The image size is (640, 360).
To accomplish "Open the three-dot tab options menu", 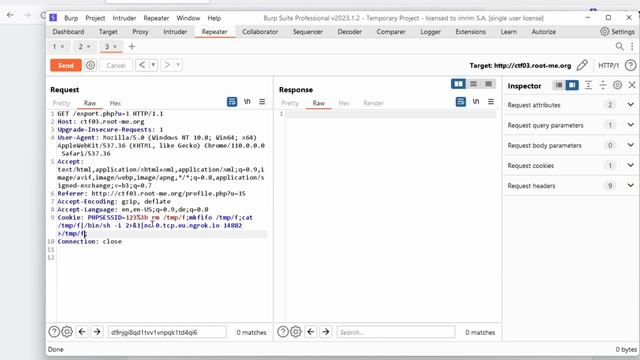I will tap(632, 47).
